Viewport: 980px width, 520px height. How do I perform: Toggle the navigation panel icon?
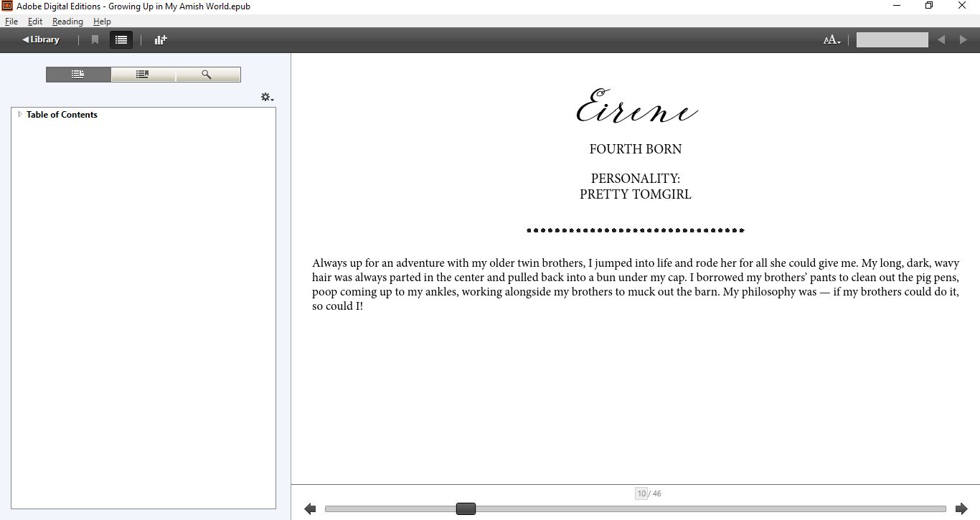point(121,40)
